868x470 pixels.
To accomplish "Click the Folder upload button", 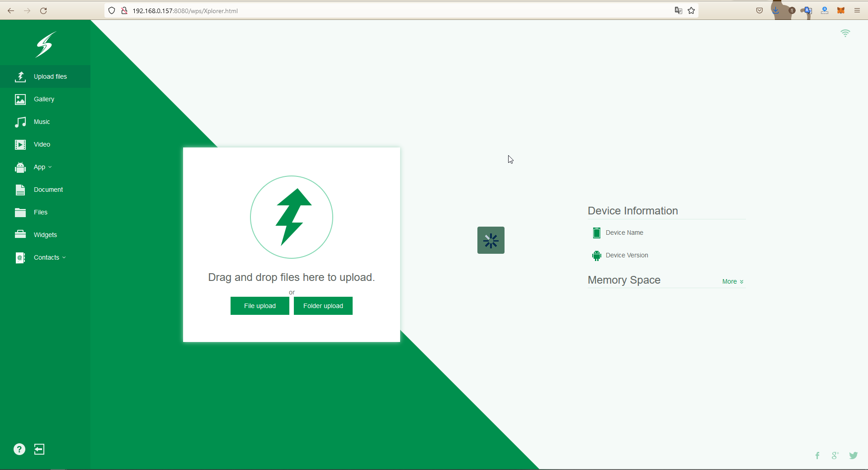I will click(323, 306).
